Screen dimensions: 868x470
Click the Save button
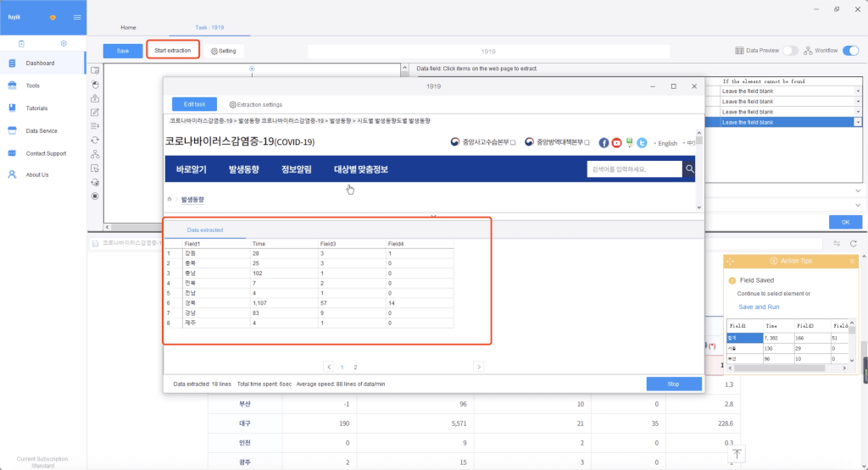(123, 51)
